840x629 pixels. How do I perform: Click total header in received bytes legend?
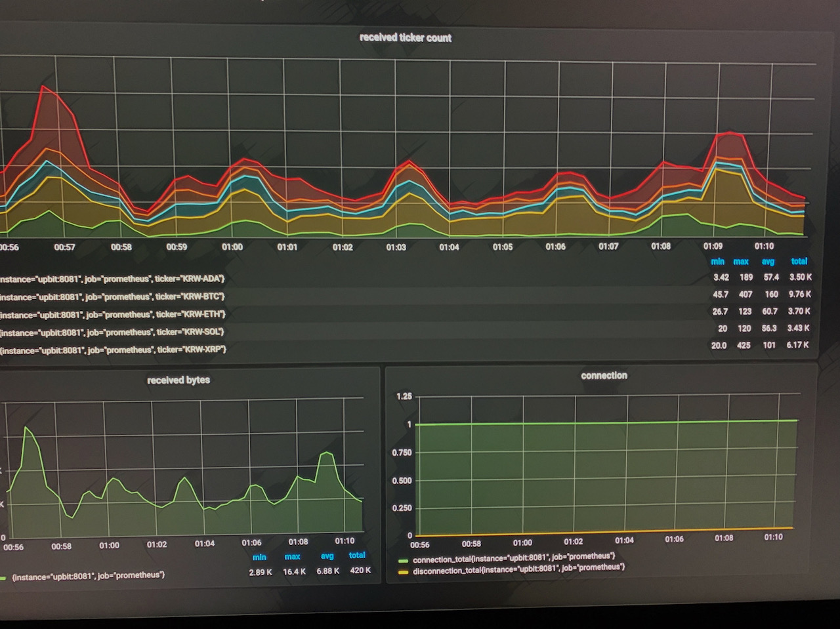357,556
